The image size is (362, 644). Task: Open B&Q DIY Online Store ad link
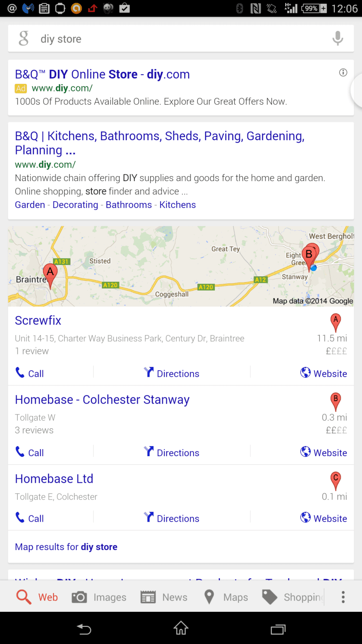tap(102, 74)
